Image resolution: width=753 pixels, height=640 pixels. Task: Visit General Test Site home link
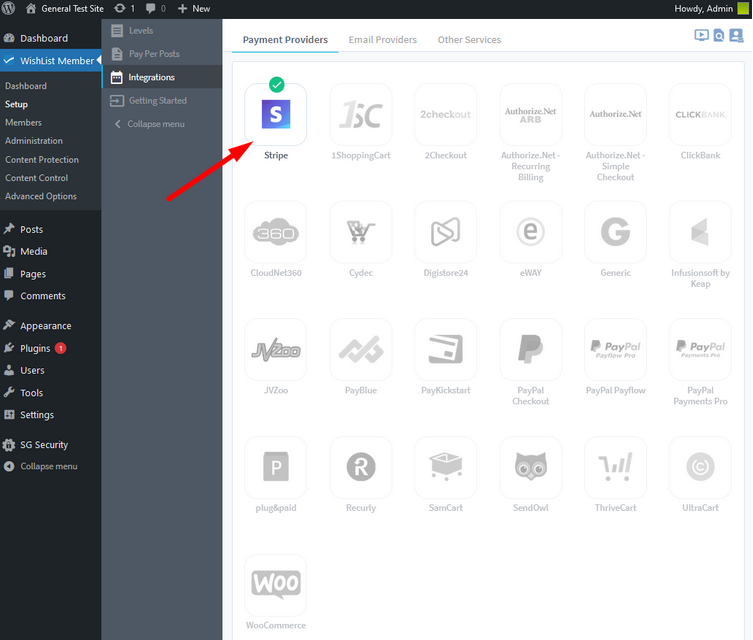pos(64,9)
